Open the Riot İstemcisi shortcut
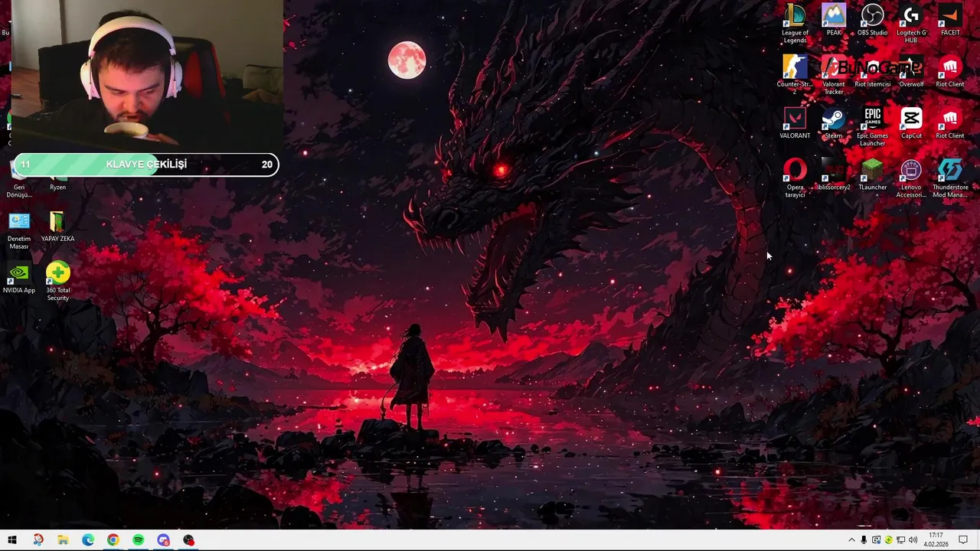Image resolution: width=980 pixels, height=551 pixels. click(872, 71)
